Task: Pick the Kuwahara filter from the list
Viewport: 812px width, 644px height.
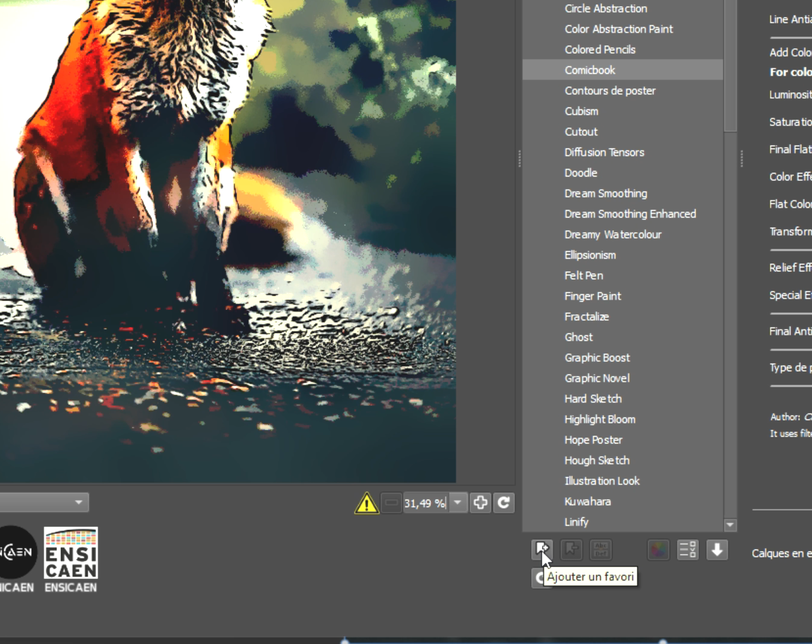Action: [x=587, y=501]
